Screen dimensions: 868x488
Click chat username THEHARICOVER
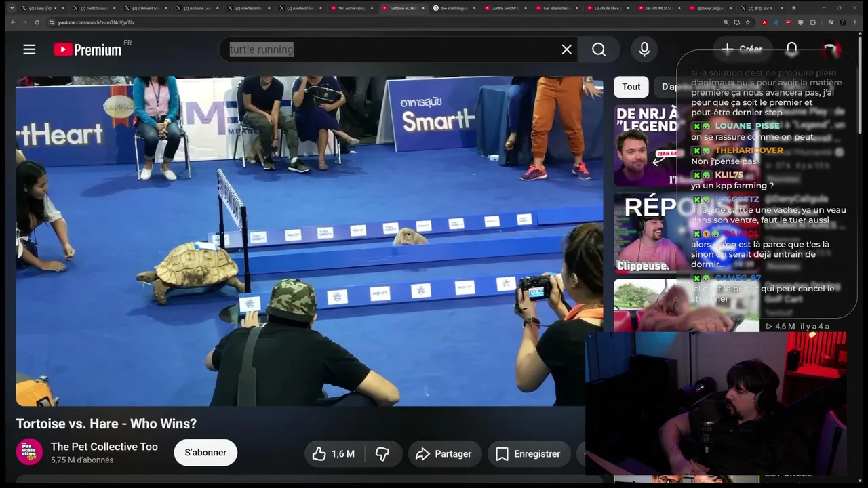coord(749,150)
